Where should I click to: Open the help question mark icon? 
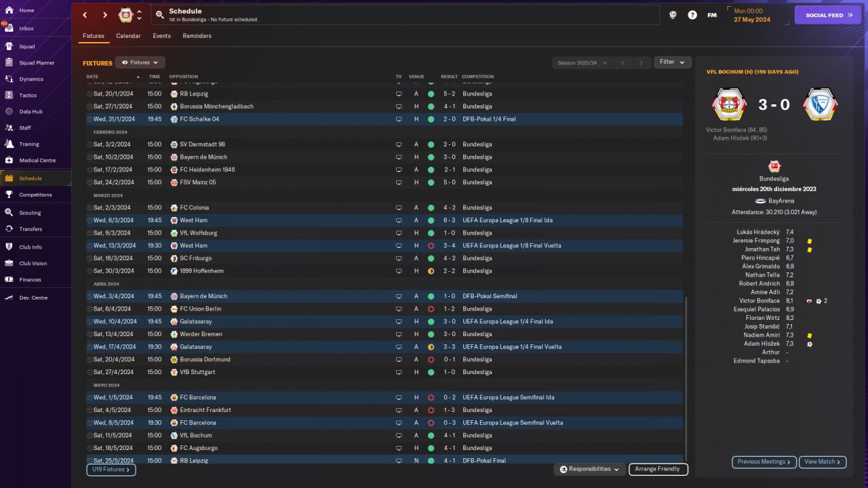tap(692, 15)
